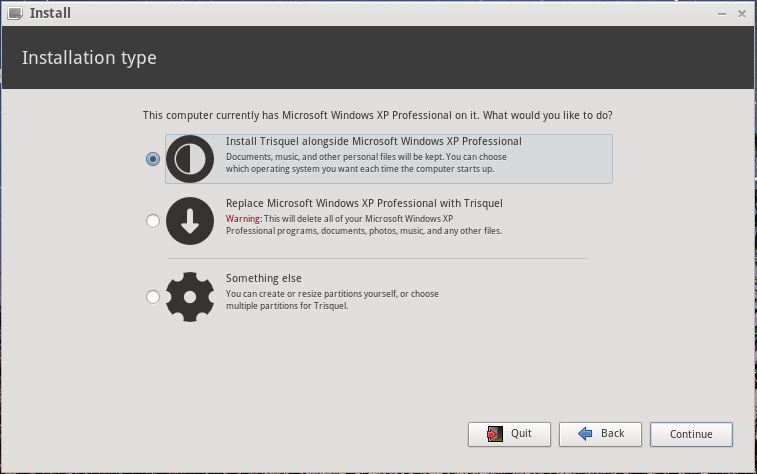The image size is (757, 474).
Task: Click the 'Replace Microsoft Windows XP Professional with Trisquel' label
Action: 364,204
